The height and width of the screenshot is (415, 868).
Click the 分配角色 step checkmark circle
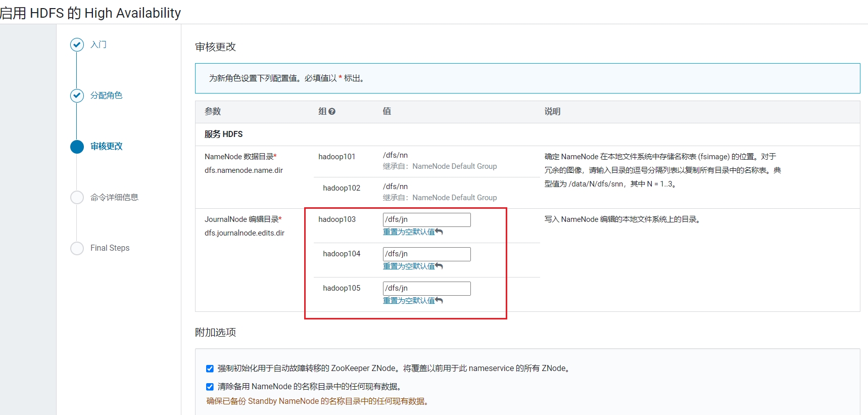click(x=77, y=96)
